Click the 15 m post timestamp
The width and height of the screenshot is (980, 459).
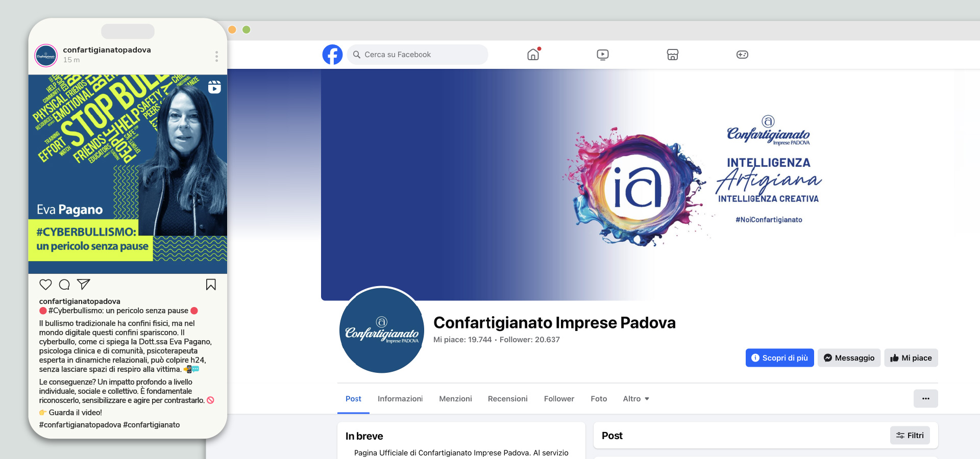(x=71, y=60)
